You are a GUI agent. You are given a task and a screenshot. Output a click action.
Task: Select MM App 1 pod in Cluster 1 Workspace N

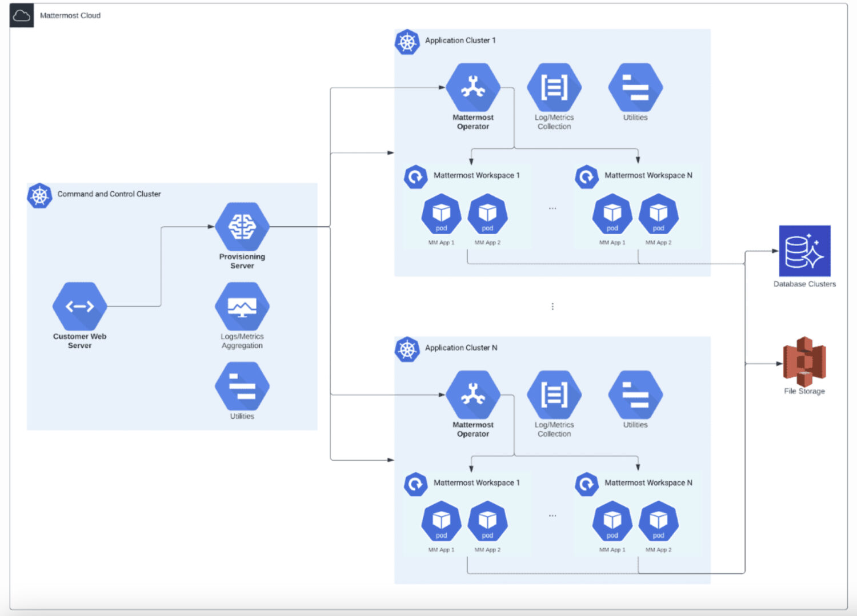[x=612, y=215]
